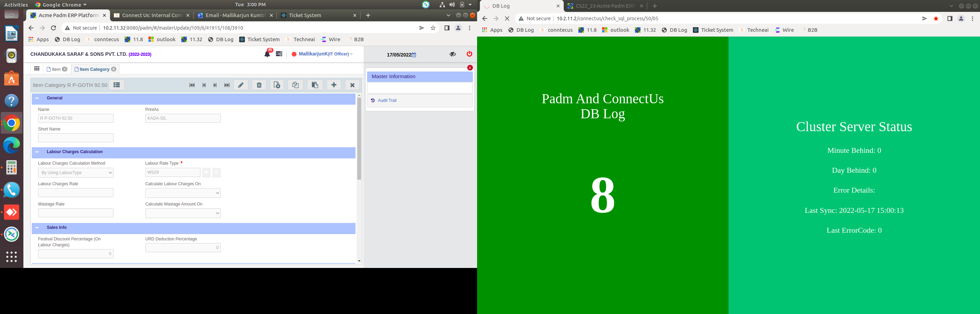Screen dimensions: 980x314
Task: Open the Calculate Wastage Amount On dropdown
Action: (x=183, y=213)
